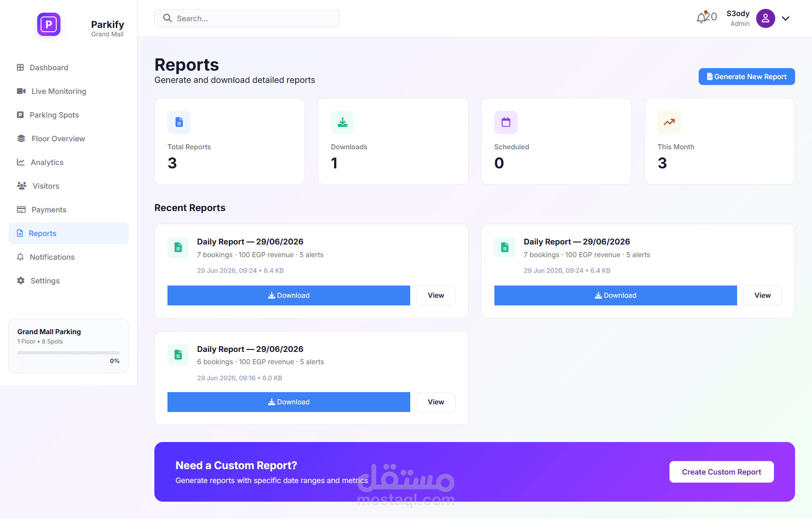
Task: Click the Scheduled value 0
Action: (x=499, y=163)
